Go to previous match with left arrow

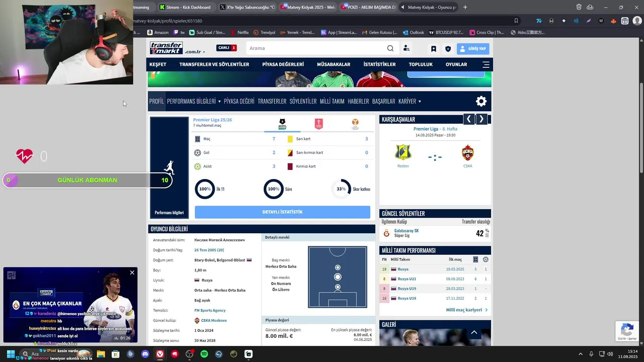pos(469,119)
